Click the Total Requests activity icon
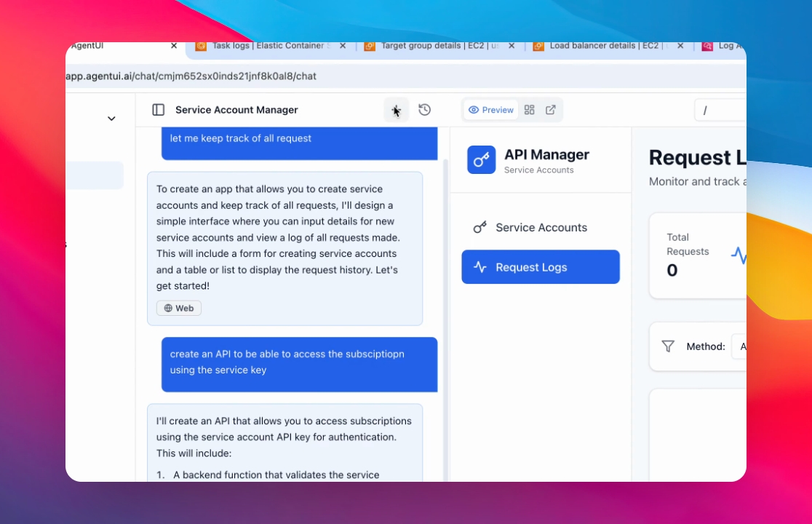812x524 pixels. click(x=739, y=255)
